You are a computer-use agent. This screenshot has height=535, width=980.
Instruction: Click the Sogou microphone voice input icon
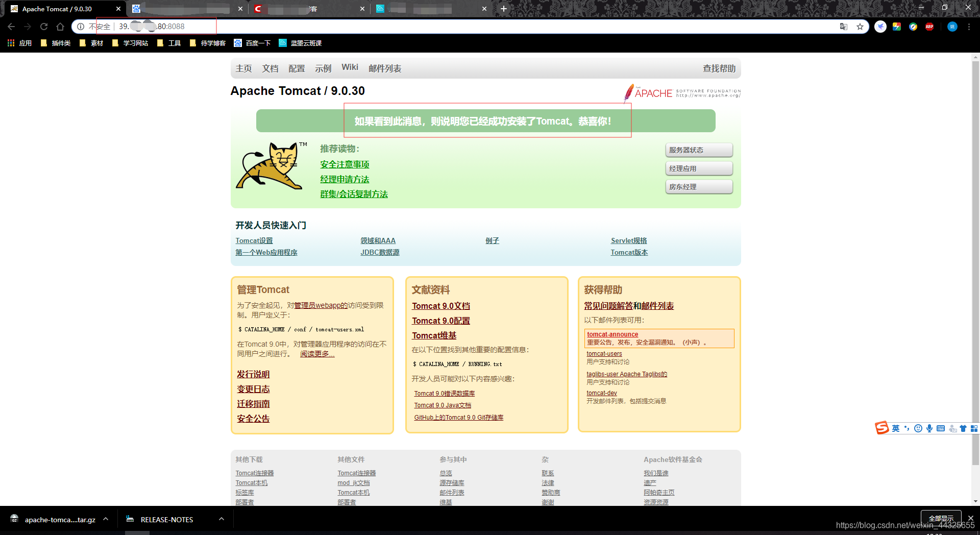point(929,428)
